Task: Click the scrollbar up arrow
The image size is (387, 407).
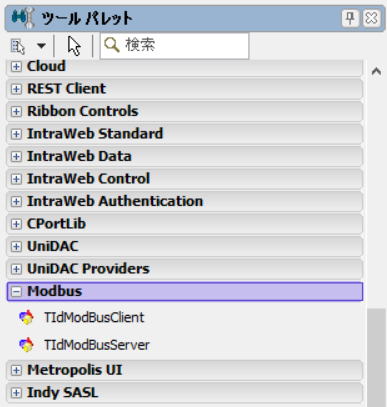Action: 376,71
